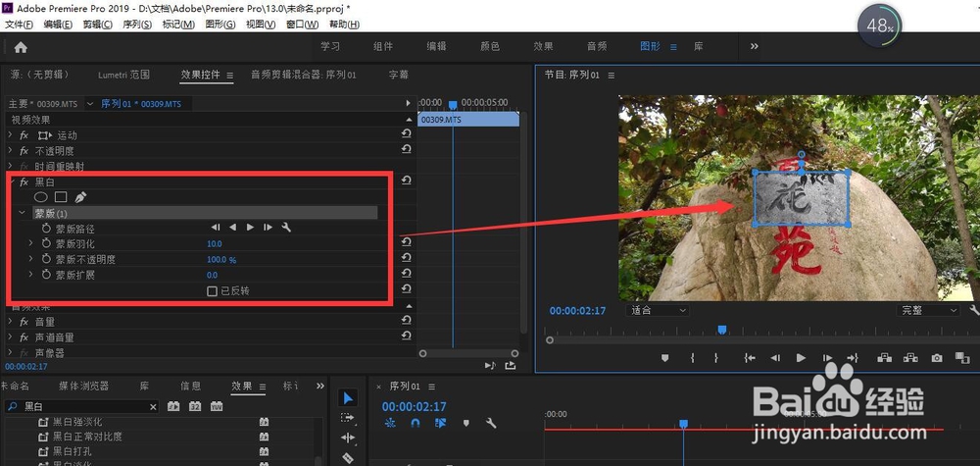Open the 编辑(E) menu

(x=58, y=25)
